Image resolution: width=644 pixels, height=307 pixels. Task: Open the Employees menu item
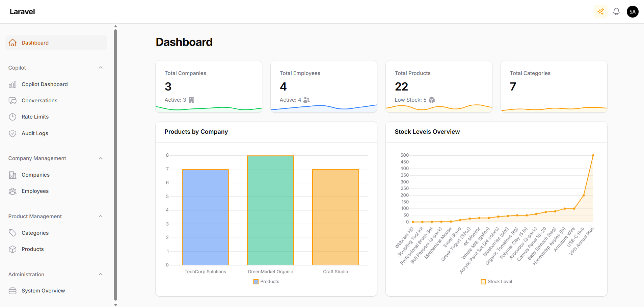[35, 191]
